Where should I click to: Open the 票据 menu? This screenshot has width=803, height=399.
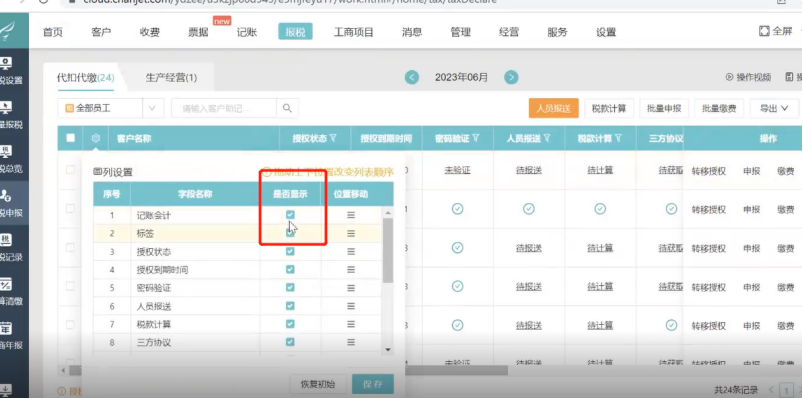pos(198,32)
